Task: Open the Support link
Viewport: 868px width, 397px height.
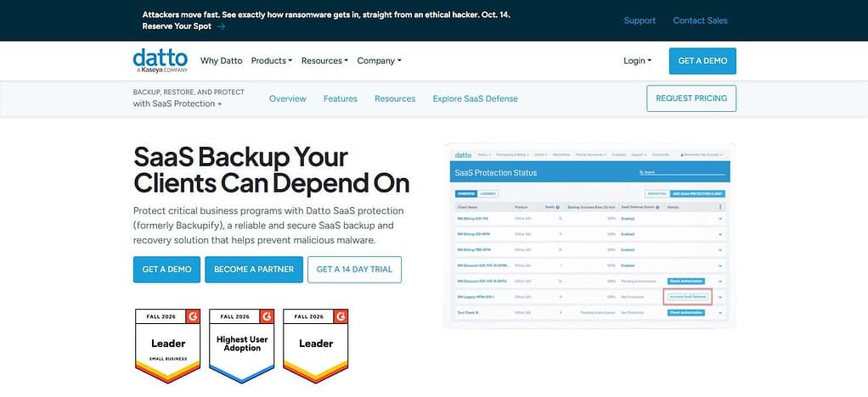Action: click(640, 20)
